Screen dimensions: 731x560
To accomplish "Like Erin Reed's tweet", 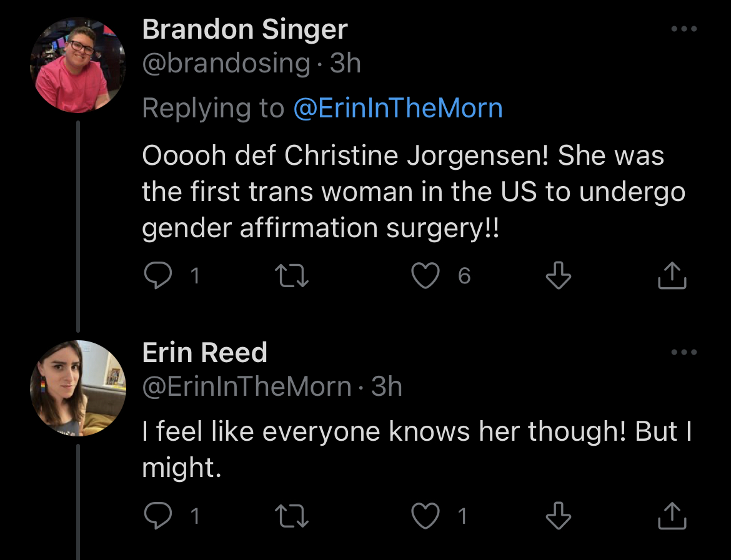I will [x=426, y=516].
